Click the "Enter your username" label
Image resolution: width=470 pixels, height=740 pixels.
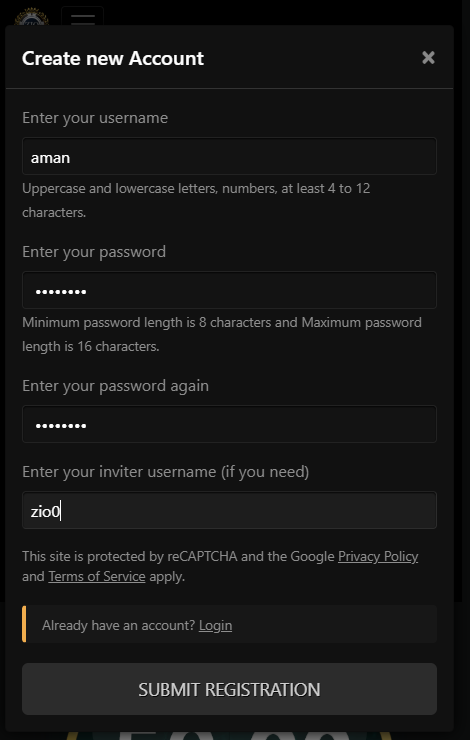click(x=95, y=118)
